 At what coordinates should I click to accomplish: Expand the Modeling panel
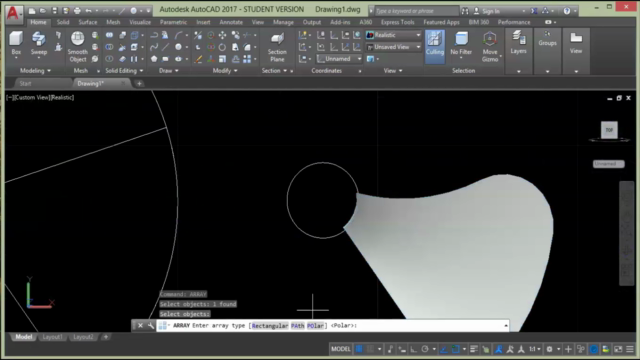pyautogui.click(x=35, y=71)
